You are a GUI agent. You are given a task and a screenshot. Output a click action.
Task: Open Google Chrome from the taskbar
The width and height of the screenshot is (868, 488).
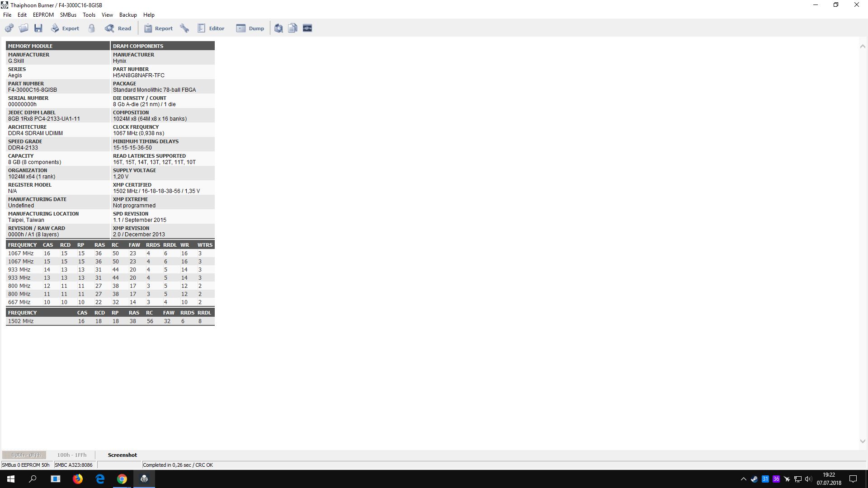122,479
